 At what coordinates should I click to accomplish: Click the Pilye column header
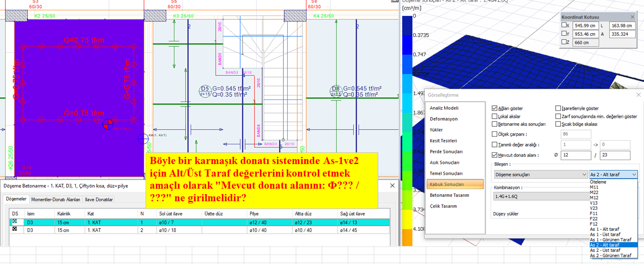click(270, 213)
